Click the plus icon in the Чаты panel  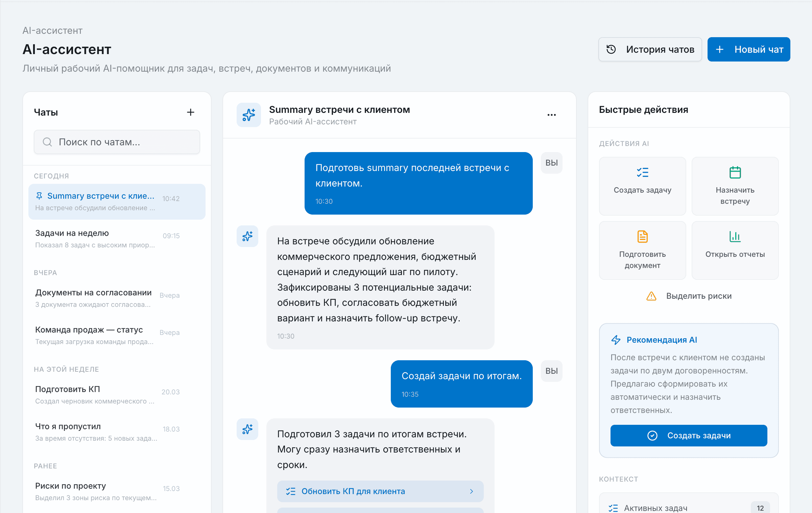(191, 112)
